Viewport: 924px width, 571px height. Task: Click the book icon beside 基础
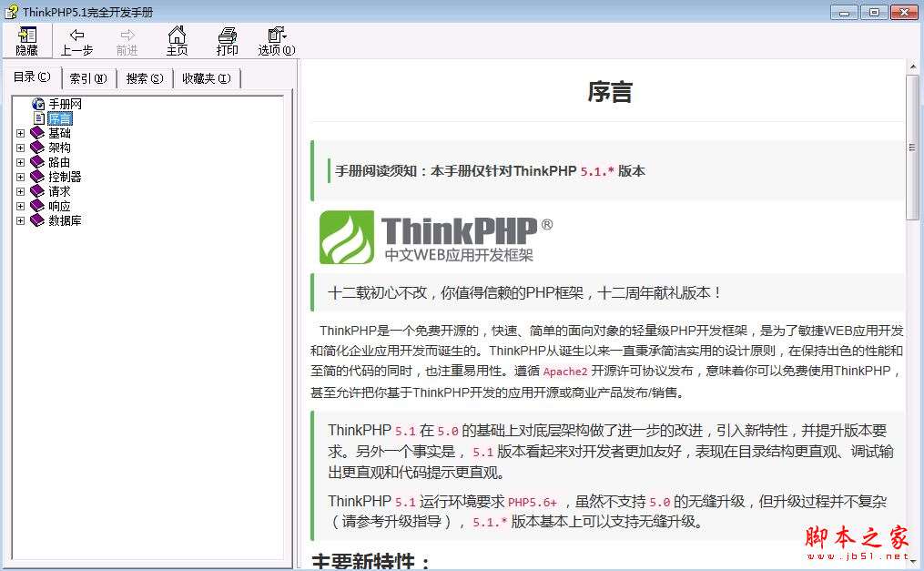37,133
